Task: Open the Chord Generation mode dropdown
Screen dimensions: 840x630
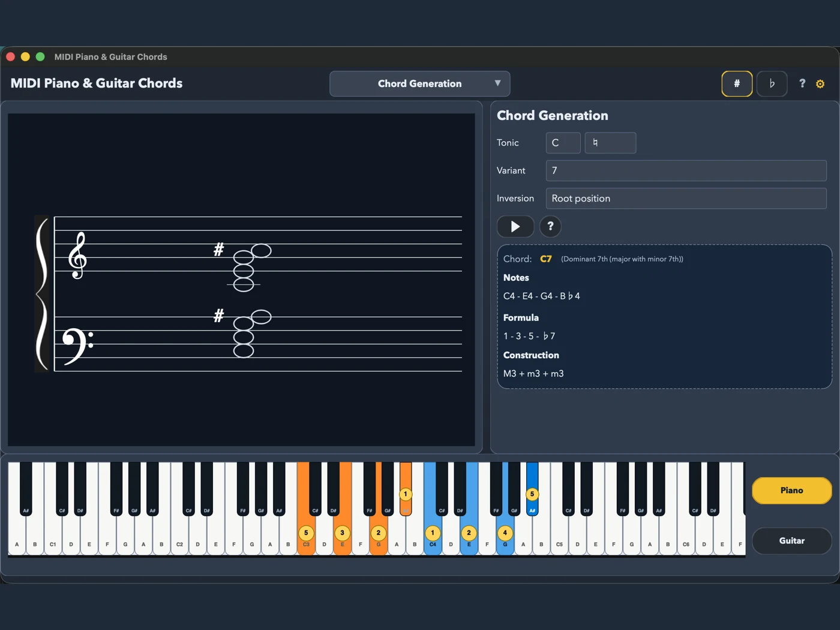Action: [x=420, y=83]
